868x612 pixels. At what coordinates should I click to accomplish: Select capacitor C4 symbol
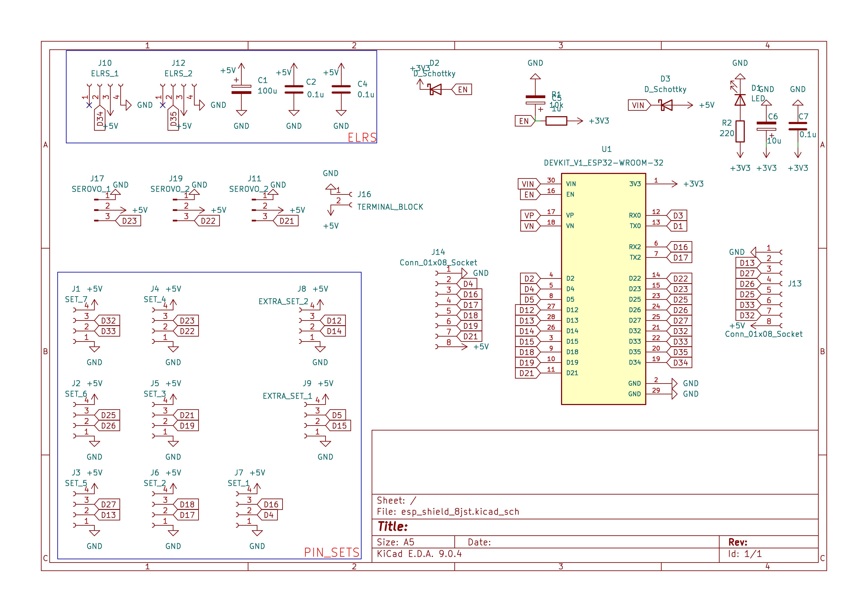[341, 89]
